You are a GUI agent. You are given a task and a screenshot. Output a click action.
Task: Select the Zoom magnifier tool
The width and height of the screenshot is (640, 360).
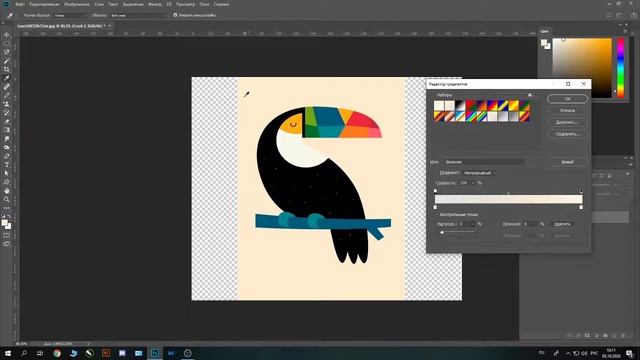[7, 199]
